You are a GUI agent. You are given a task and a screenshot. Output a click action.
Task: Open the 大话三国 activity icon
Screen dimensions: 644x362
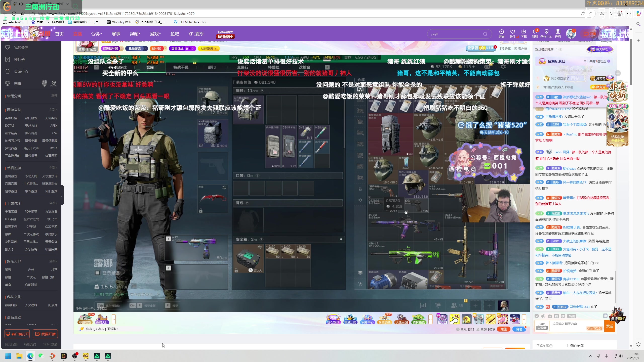coord(401,319)
